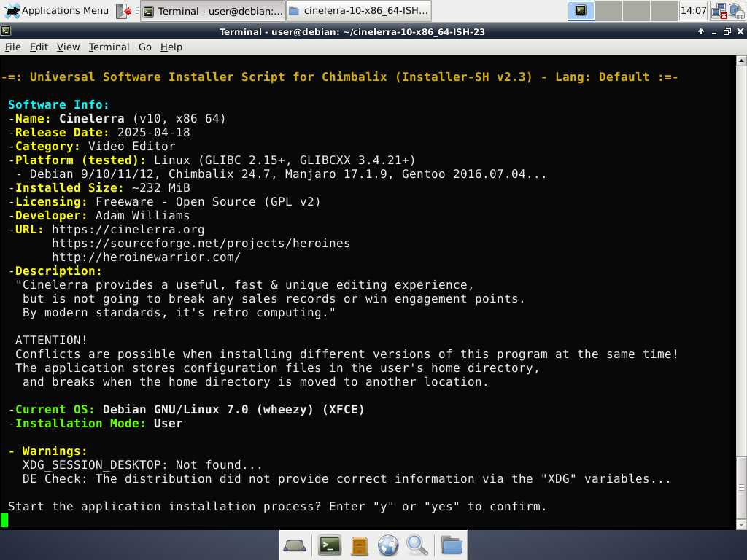
Task: Open the View menu
Action: (x=68, y=47)
